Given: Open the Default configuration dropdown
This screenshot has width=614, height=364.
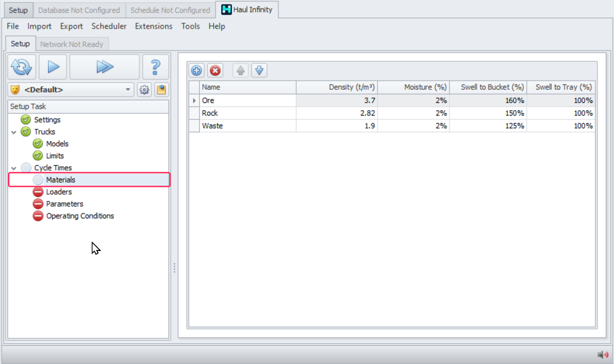Looking at the screenshot, I should pos(128,90).
